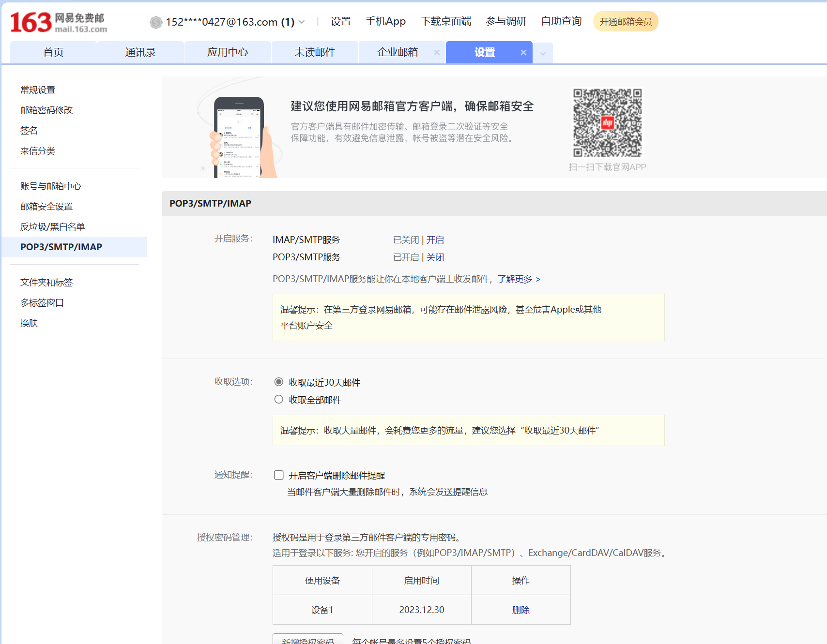Open 文件夹和标签 settings
This screenshot has height=644, width=827.
click(46, 283)
